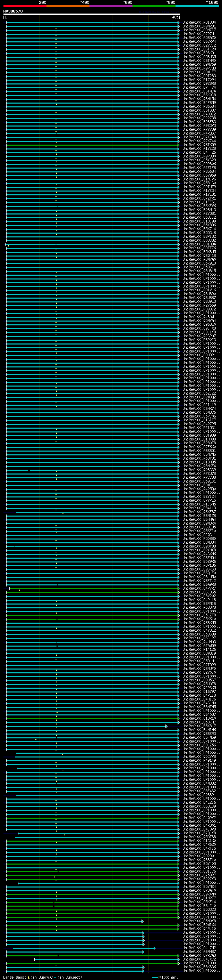Select hit label UniRef100_C6THR0
Viewport: 222px width, 980px height.
[199, 60]
